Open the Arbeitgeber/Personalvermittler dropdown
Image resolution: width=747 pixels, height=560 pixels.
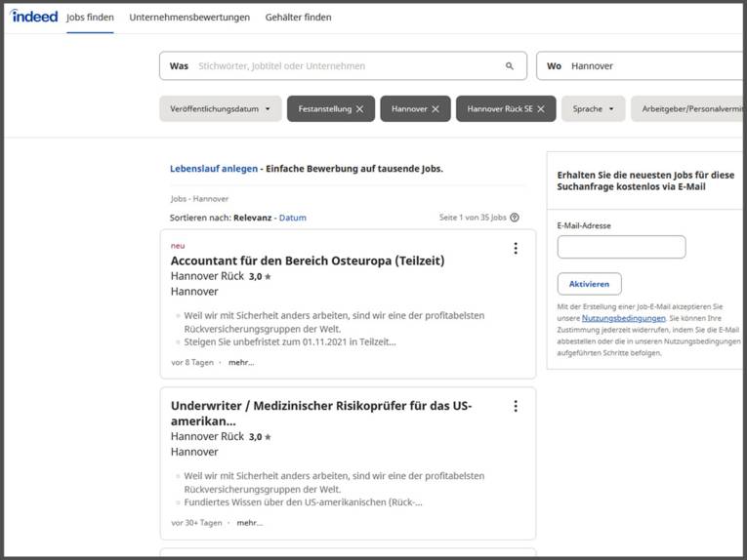pos(689,109)
